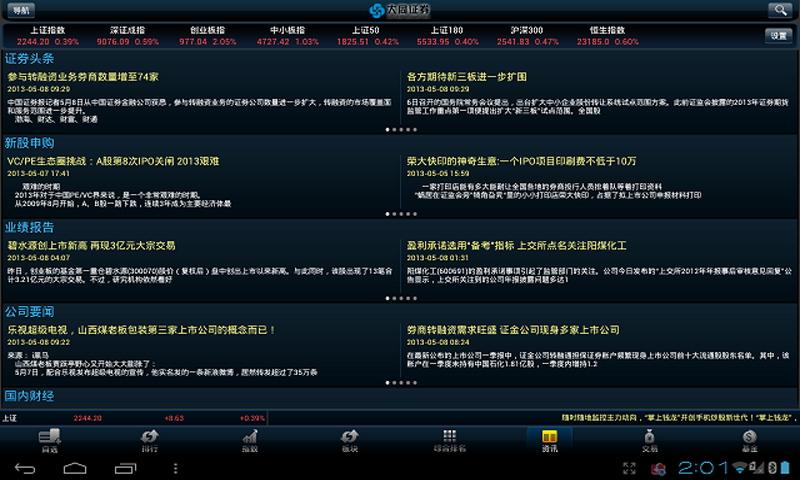Viewport: 800px width, 480px height.
Task: Click the search magnifier icon
Action: 779,10
